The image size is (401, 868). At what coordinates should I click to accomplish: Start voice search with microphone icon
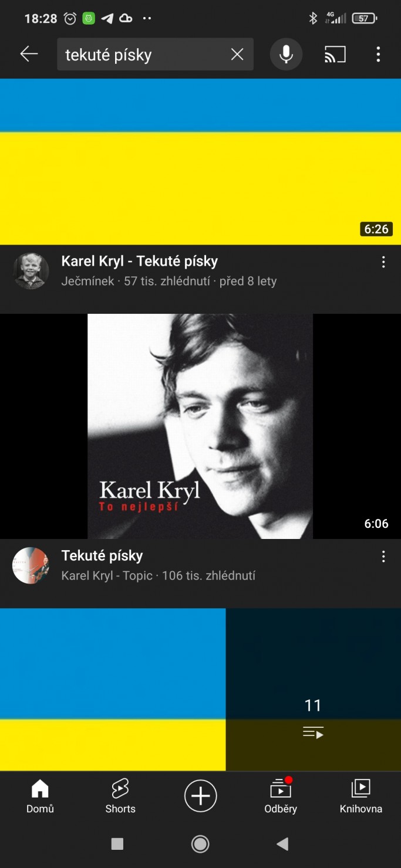286,55
